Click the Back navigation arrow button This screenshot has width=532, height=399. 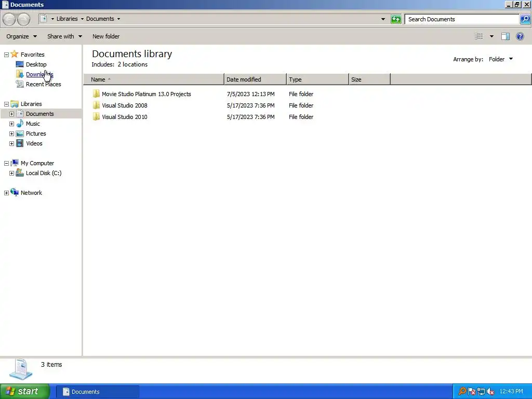click(x=9, y=19)
